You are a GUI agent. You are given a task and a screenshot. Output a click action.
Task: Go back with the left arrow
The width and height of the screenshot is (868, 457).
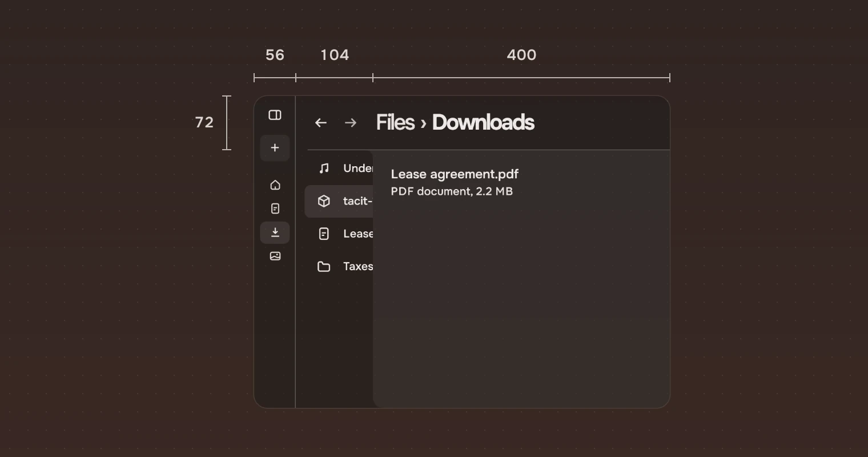[321, 122]
